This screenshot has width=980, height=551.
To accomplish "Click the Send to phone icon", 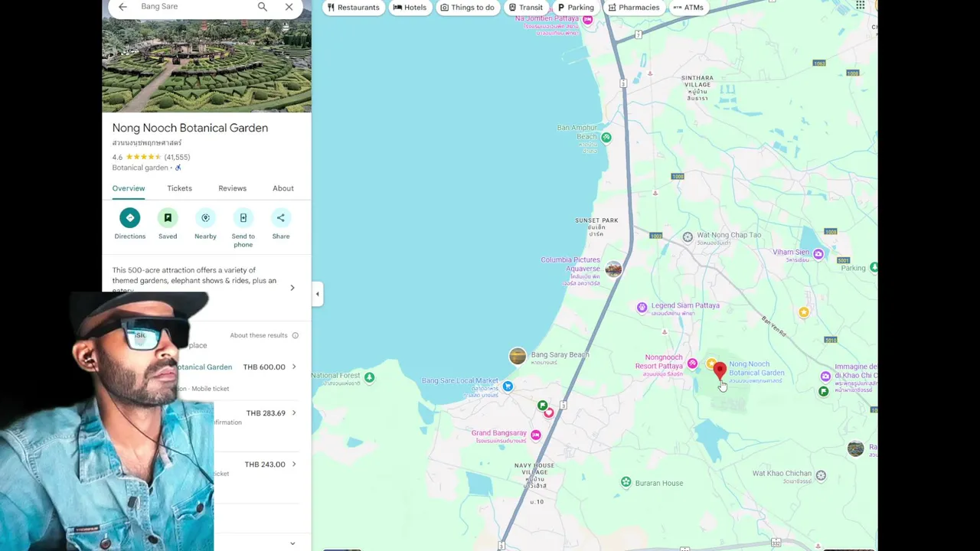I will 243,218.
